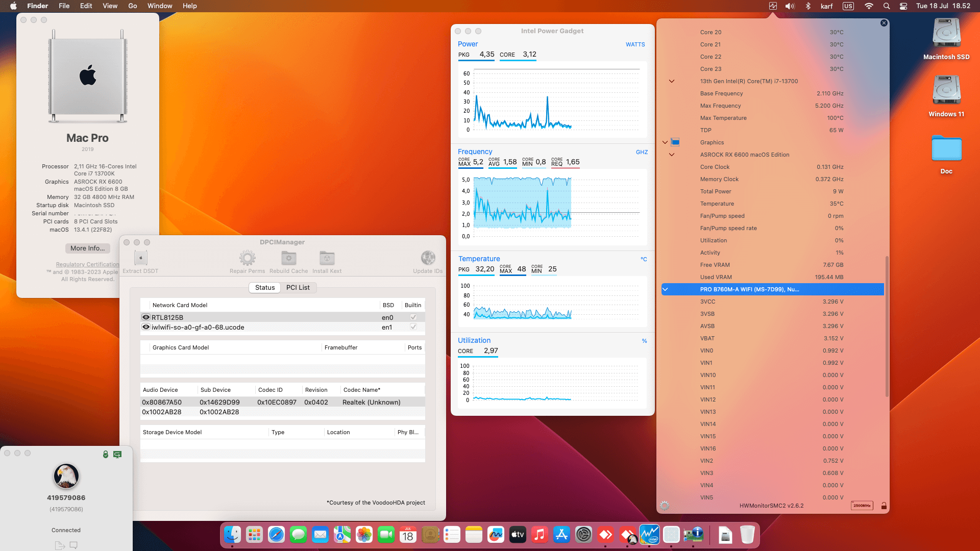The width and height of the screenshot is (980, 551).
Task: Open App Store in Dock
Action: click(x=561, y=535)
